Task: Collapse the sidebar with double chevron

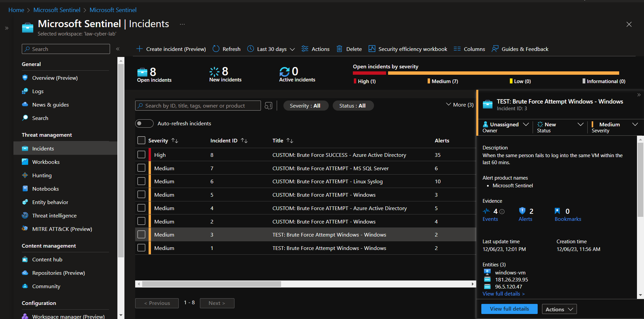Action: tap(118, 49)
